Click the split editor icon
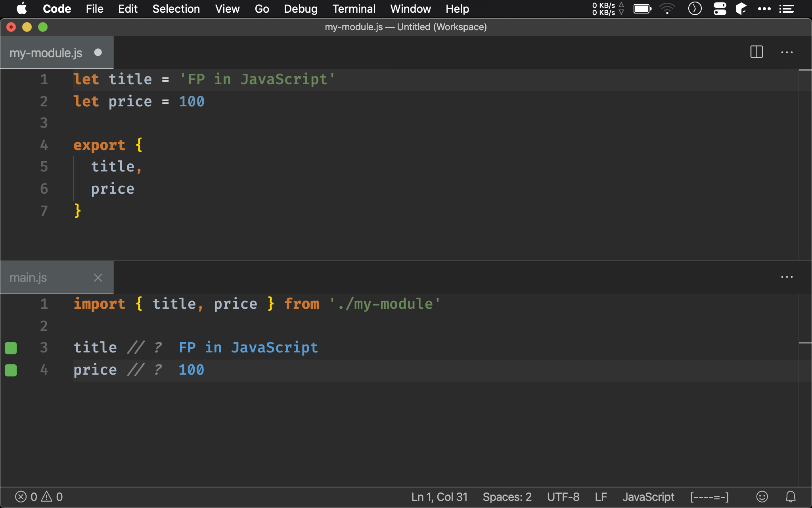 tap(756, 52)
